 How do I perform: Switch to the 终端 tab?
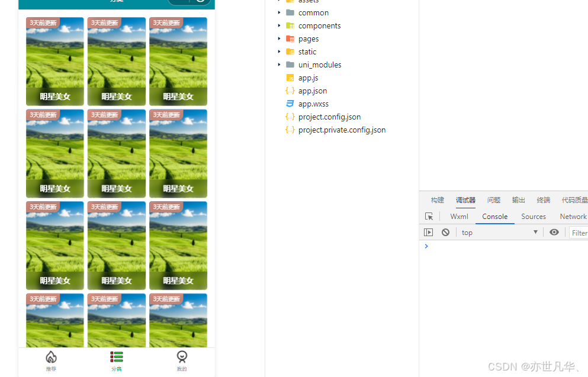[x=544, y=200]
